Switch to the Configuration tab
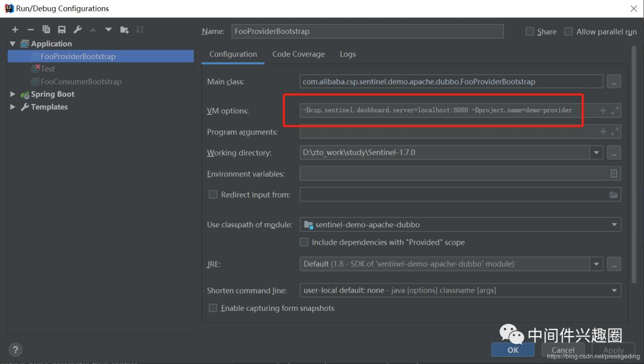The image size is (644, 364). coord(233,54)
